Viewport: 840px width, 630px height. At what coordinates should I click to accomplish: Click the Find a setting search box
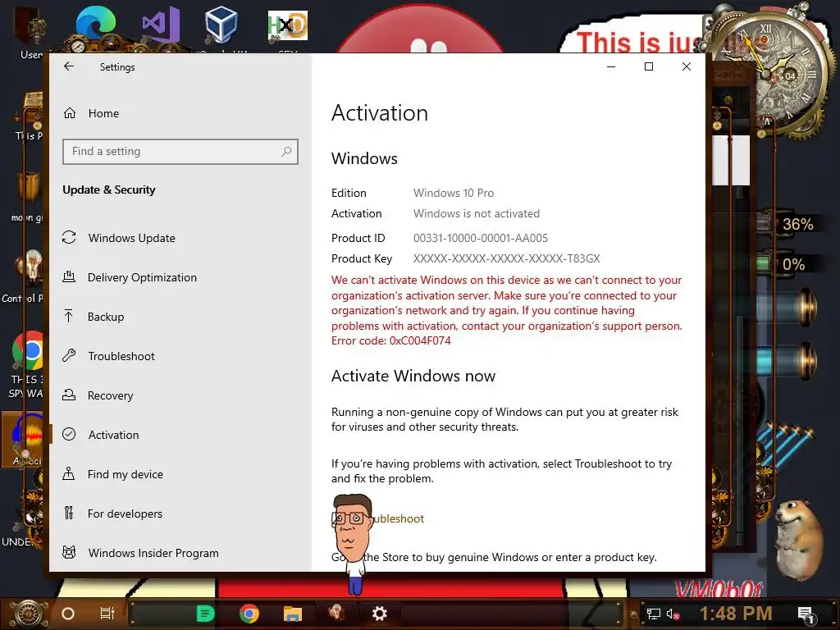click(x=180, y=152)
